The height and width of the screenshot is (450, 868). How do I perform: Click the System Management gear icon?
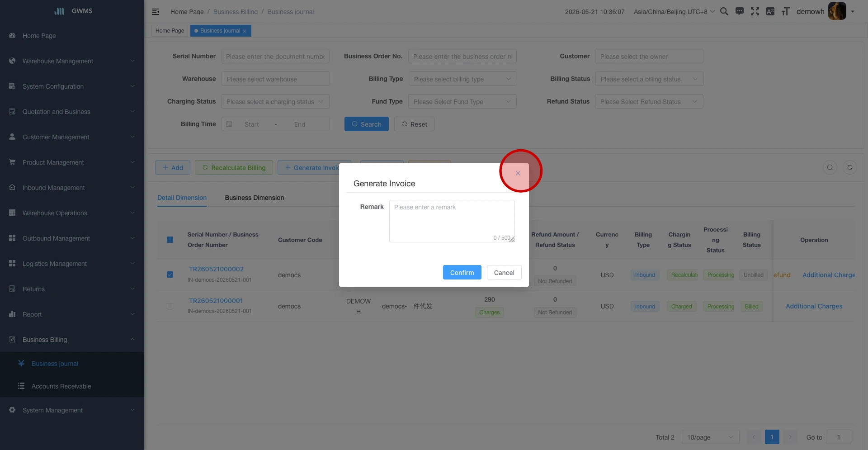(x=12, y=410)
